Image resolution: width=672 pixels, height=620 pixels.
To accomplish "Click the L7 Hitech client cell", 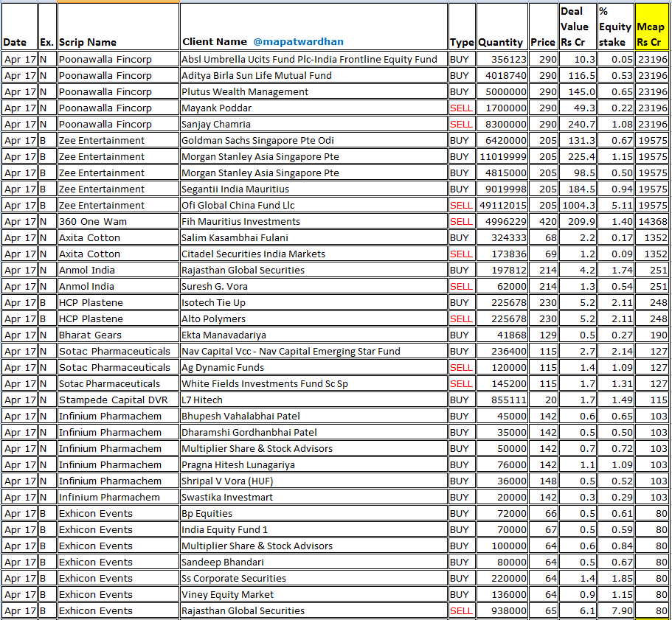I will (x=314, y=400).
